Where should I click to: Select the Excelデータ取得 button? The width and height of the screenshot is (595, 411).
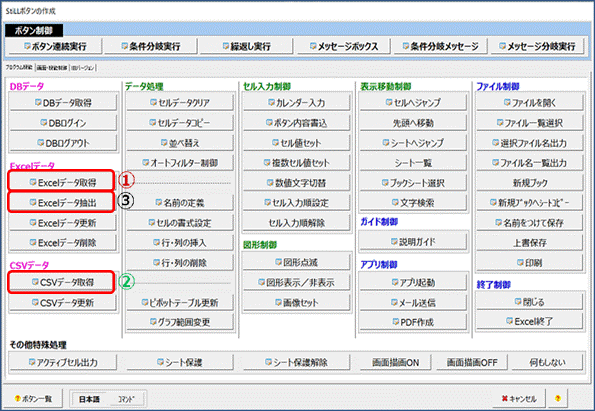coord(62,183)
